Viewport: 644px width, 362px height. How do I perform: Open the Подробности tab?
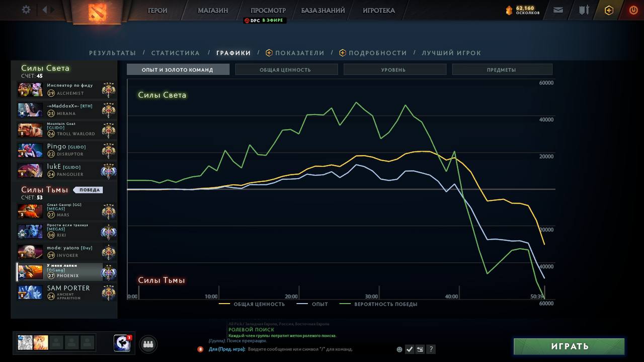coord(373,53)
